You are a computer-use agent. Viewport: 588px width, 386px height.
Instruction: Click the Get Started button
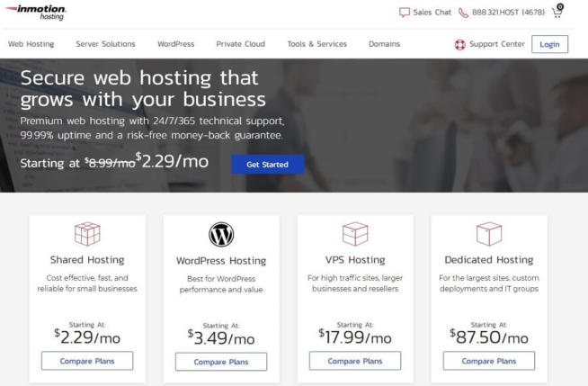[267, 165]
